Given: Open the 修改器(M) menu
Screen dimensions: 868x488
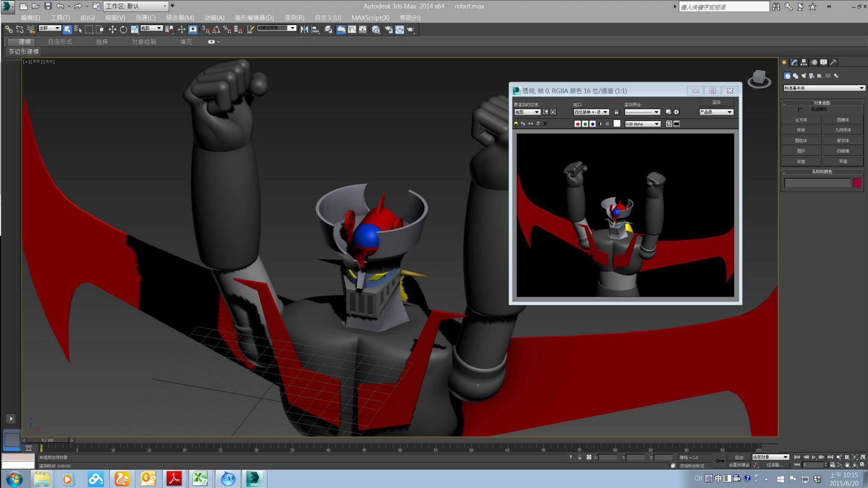Looking at the screenshot, I should (180, 17).
